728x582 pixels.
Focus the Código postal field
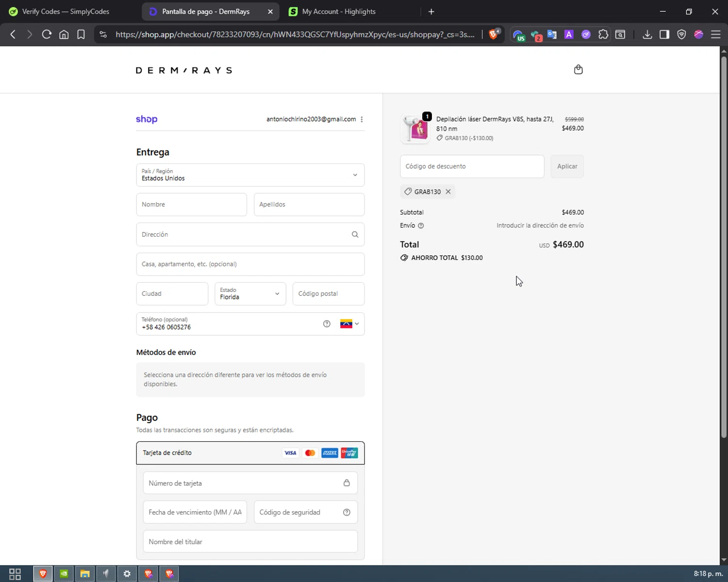(x=329, y=293)
